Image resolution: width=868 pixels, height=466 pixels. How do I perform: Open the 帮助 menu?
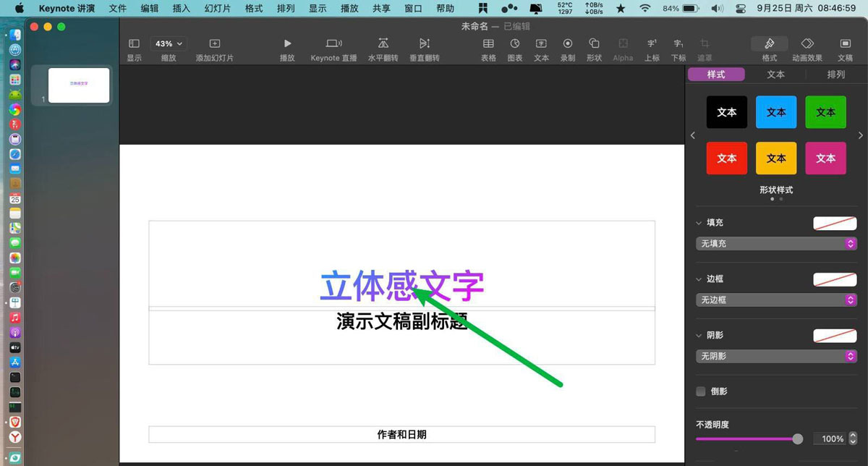click(x=446, y=9)
